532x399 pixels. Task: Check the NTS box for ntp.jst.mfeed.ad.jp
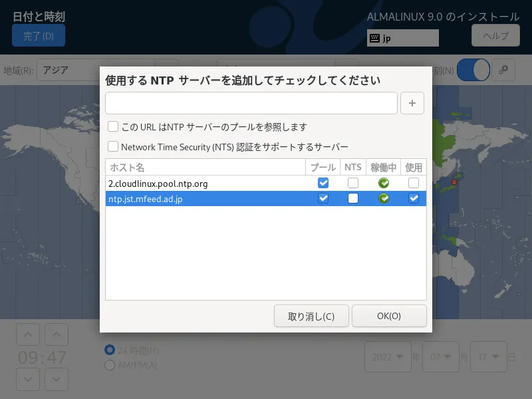pyautogui.click(x=353, y=198)
